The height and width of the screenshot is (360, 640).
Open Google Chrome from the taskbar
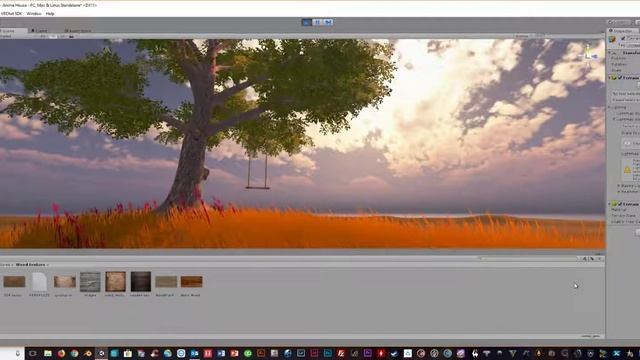click(x=74, y=353)
